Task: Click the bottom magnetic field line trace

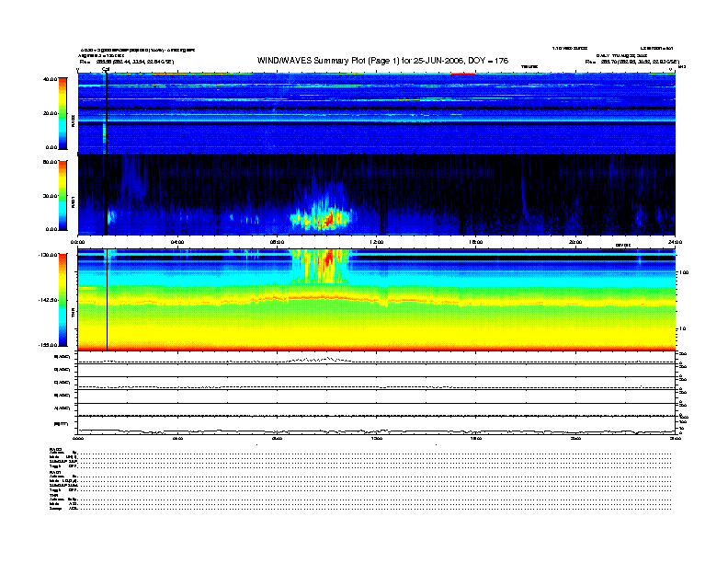Action: tap(376, 431)
